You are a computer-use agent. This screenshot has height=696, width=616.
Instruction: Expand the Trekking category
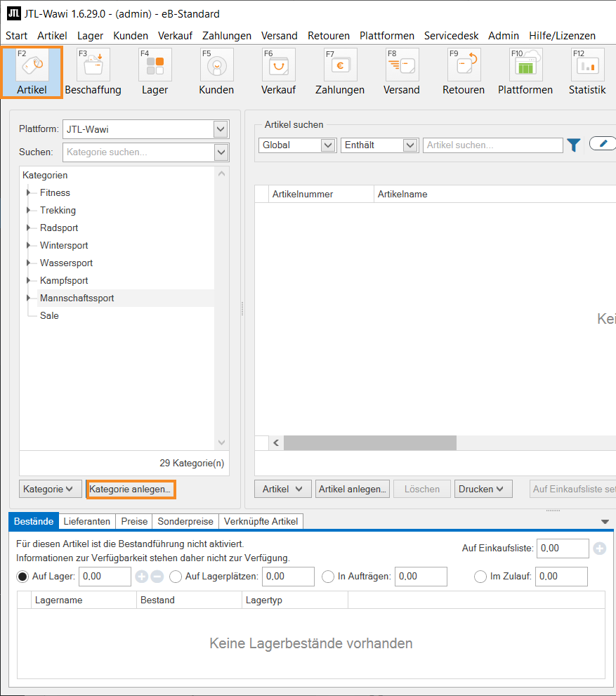click(28, 210)
